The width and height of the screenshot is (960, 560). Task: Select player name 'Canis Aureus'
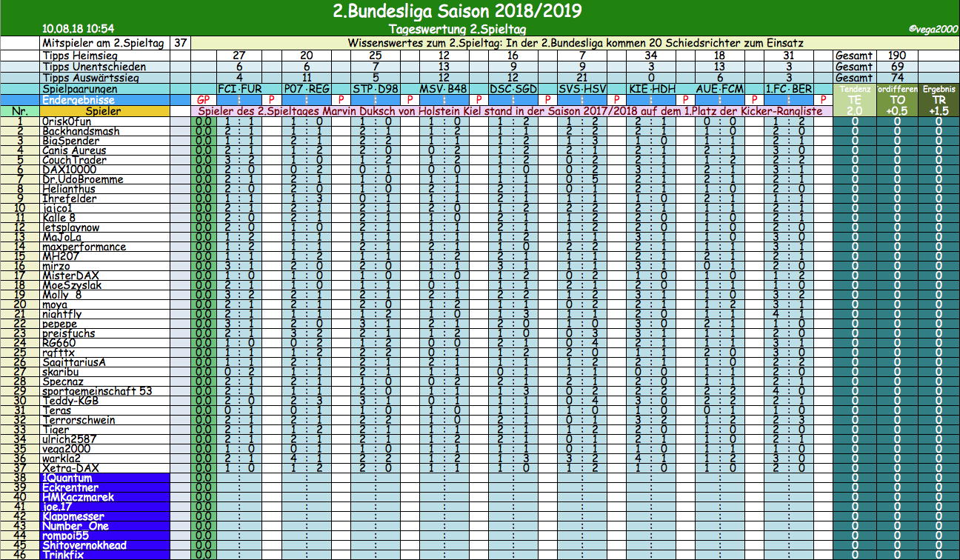[73, 150]
